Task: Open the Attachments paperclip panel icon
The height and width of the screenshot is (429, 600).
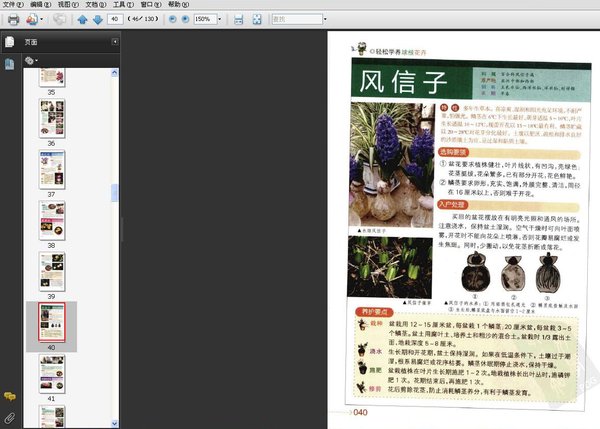Action: pos(10,418)
